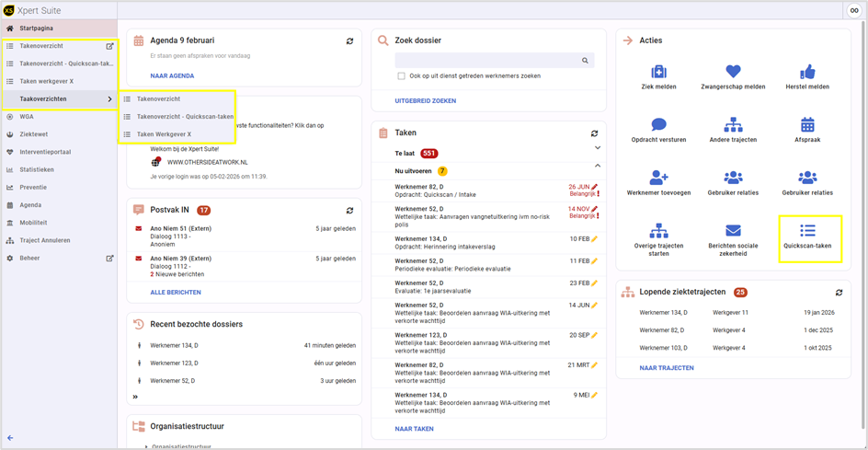This screenshot has height=450, width=868.
Task: Open Interventieportaal in the sidebar
Action: [59, 152]
